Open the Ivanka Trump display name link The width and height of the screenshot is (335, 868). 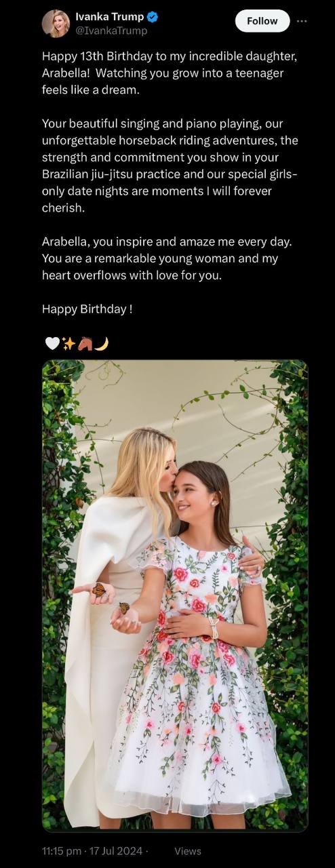point(109,17)
